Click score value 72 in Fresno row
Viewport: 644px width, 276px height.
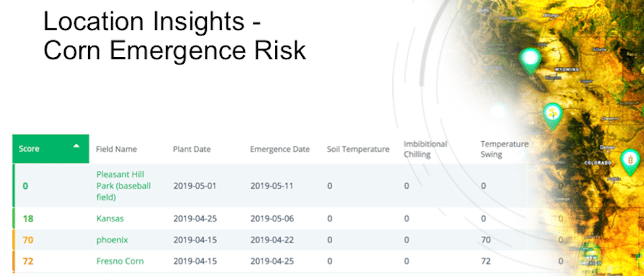coord(28,261)
